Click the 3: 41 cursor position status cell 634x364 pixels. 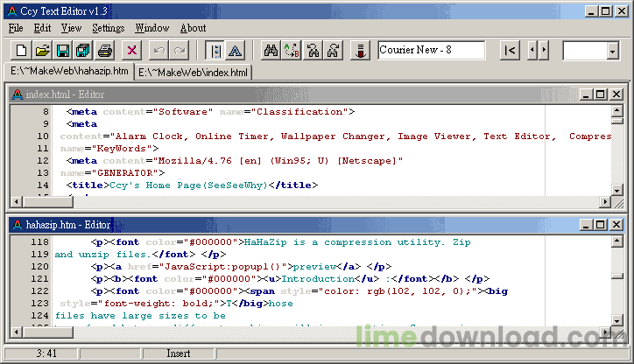coord(41,353)
